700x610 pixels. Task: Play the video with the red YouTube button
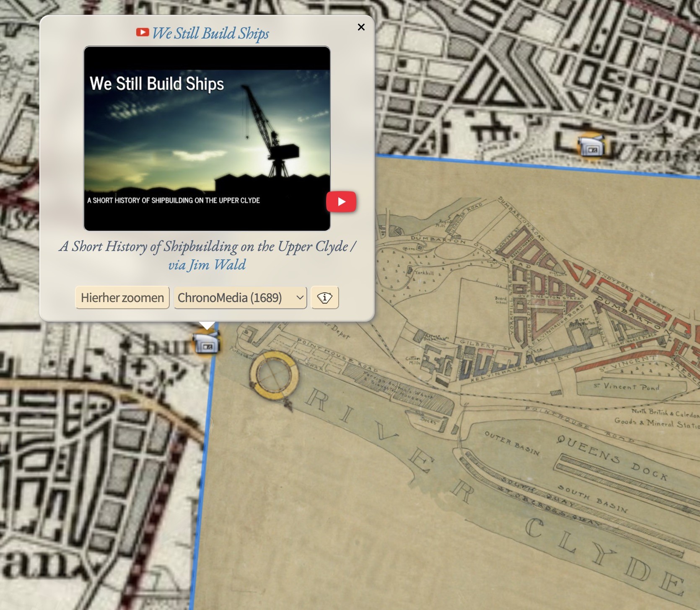[x=341, y=202]
